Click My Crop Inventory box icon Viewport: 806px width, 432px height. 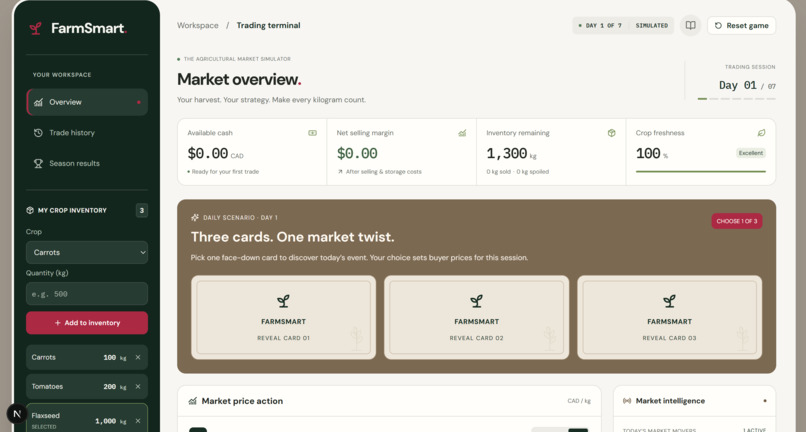click(x=30, y=210)
